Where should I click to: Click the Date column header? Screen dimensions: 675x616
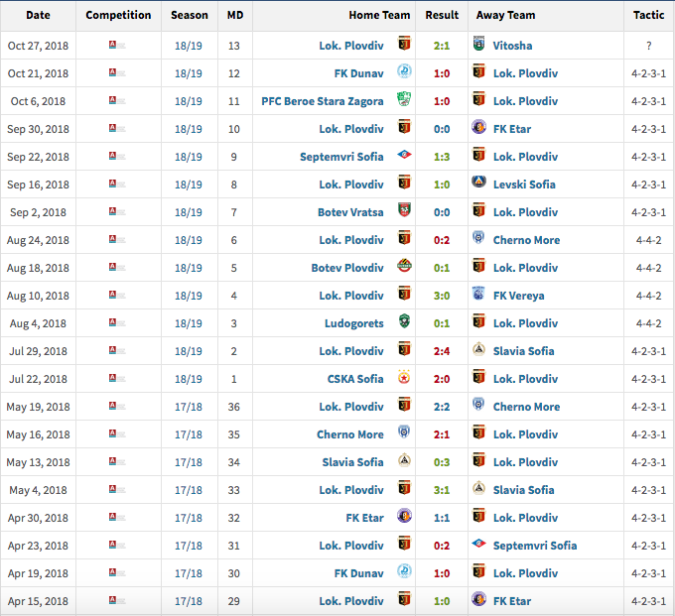pos(38,15)
